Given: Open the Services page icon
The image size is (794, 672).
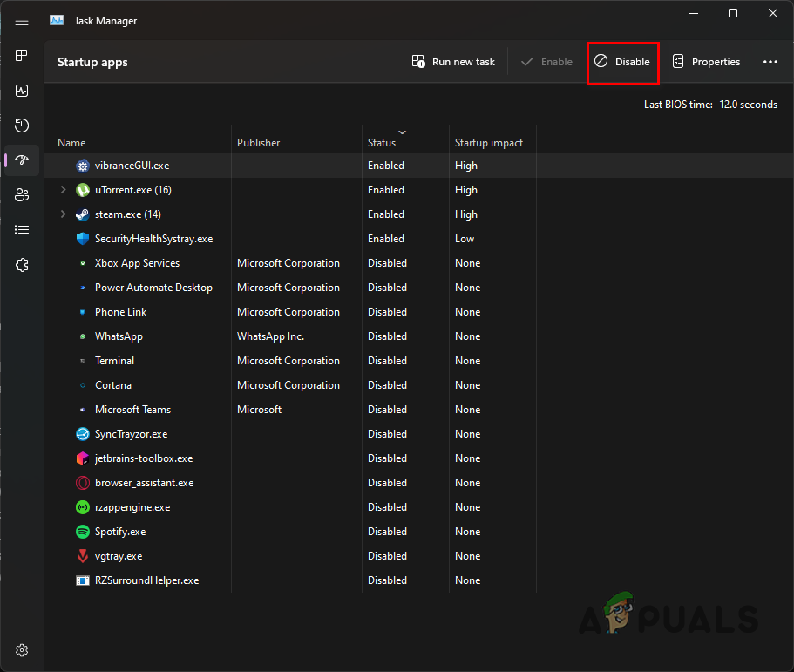Looking at the screenshot, I should click(21, 264).
